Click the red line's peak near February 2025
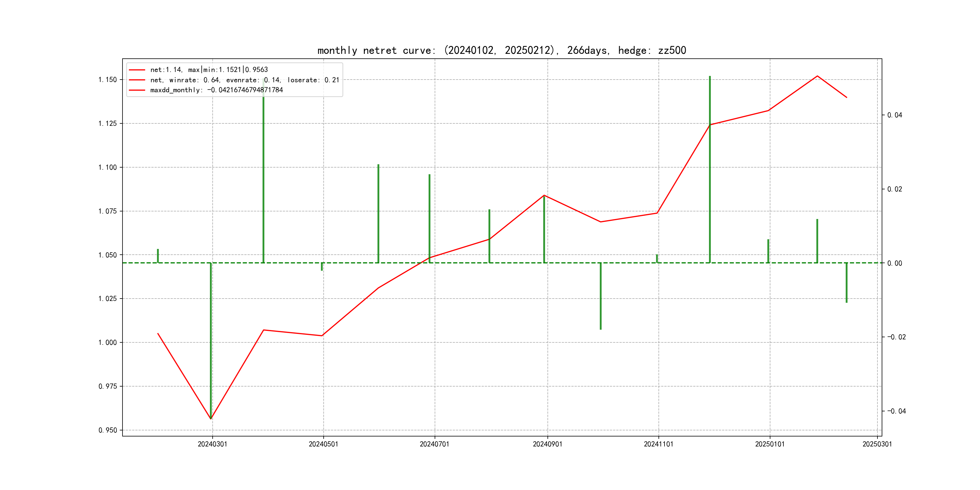Viewport: 980px width, 490px height. pos(817,76)
